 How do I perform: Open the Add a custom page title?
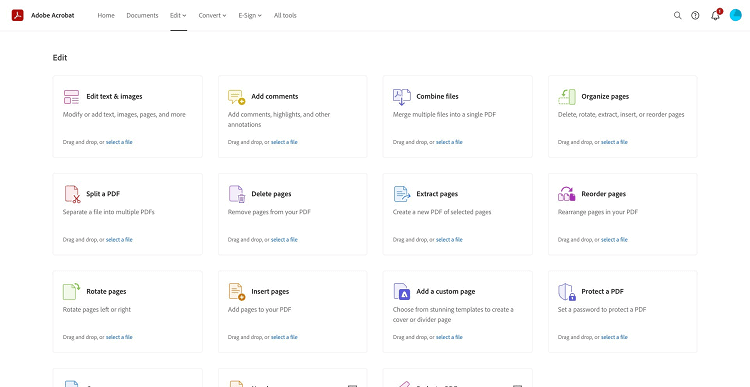(446, 292)
